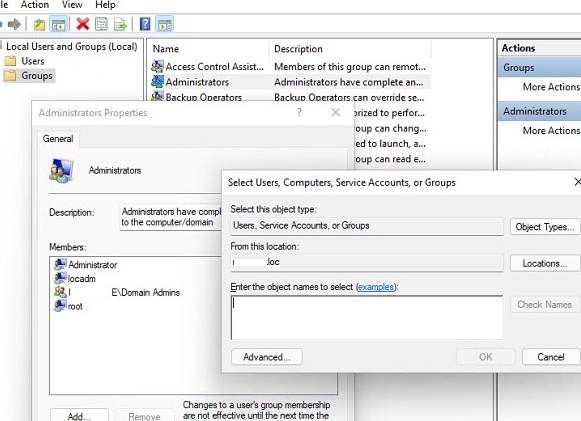Click the Forward arrow toolbar icon
581x421 pixels.
[x=14, y=25]
